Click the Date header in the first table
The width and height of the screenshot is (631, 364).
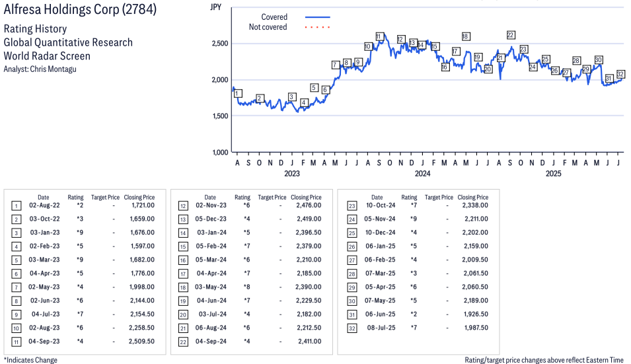click(44, 197)
